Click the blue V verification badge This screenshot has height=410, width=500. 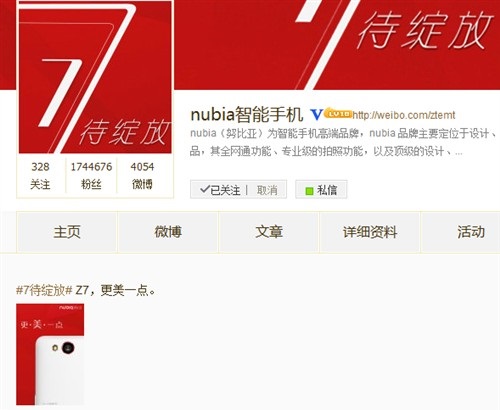(x=316, y=115)
